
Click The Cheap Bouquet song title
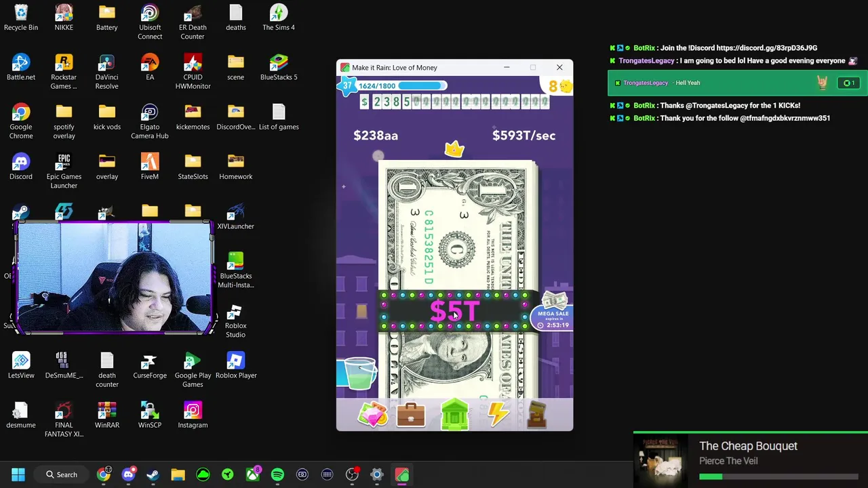(748, 446)
